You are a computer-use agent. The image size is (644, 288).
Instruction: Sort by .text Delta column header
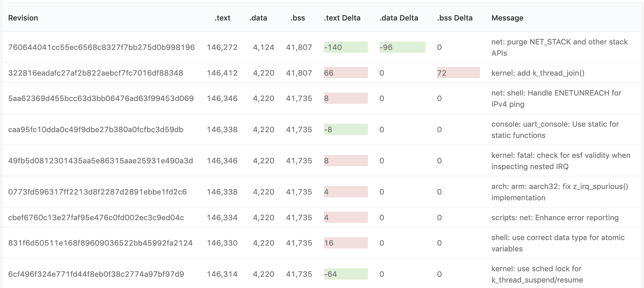[x=342, y=18]
